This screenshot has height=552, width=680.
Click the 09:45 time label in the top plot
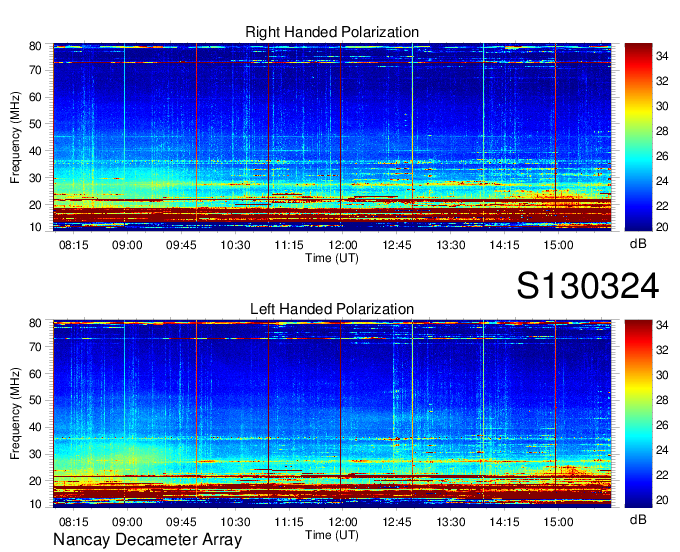pyautogui.click(x=181, y=245)
